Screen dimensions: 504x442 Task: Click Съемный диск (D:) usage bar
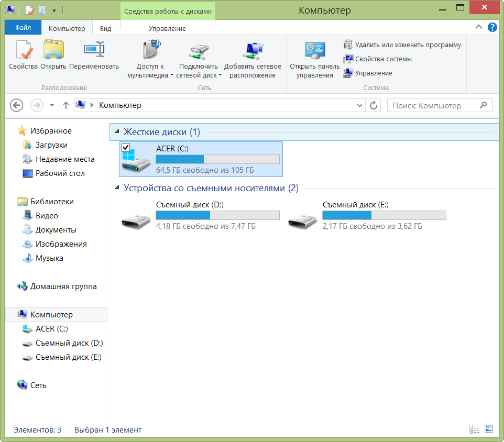(217, 215)
